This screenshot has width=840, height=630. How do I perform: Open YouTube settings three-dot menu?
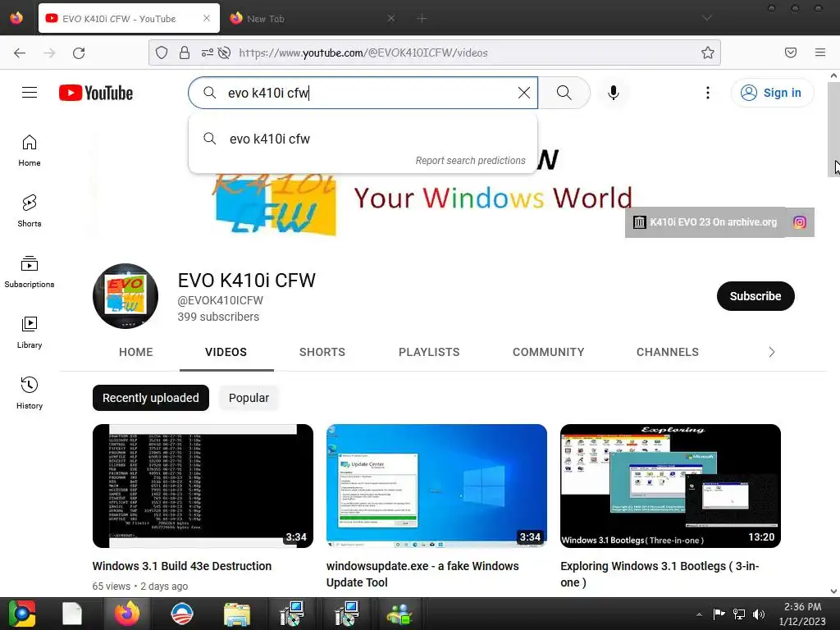click(x=708, y=93)
